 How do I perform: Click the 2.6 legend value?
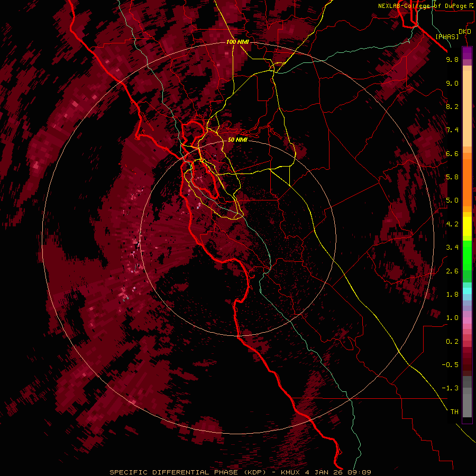(452, 271)
